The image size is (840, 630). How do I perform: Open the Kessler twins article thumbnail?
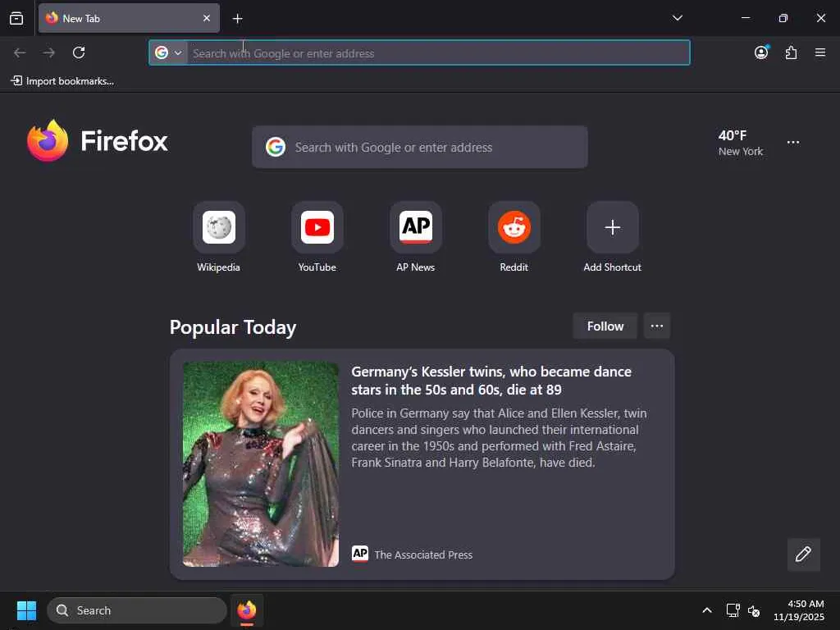(261, 464)
